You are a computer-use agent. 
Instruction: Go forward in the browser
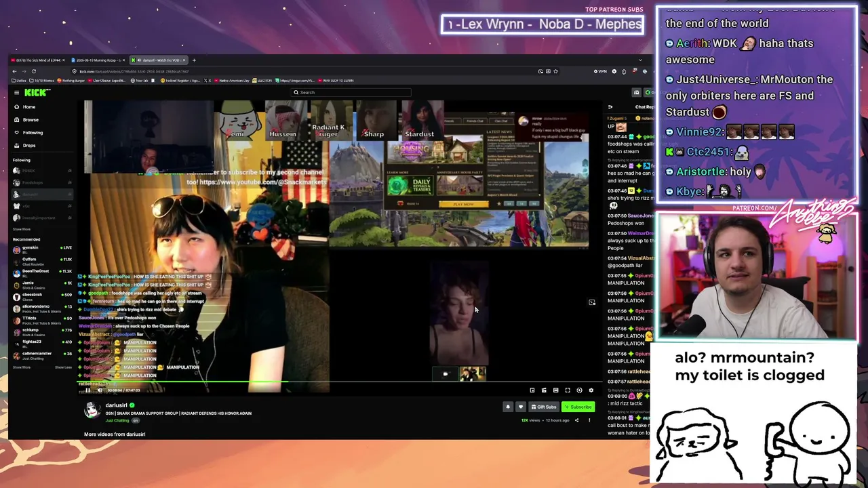(x=24, y=71)
